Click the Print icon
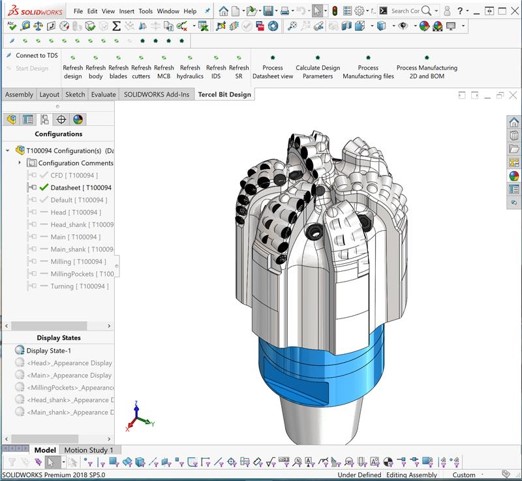Image resolution: width=522 pixels, height=481 pixels. (284, 11)
